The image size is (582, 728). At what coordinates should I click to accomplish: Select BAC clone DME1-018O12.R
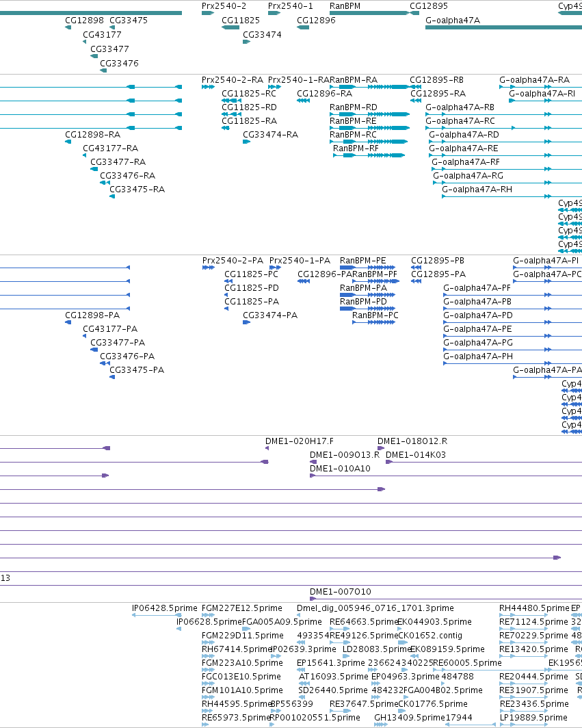(x=412, y=441)
